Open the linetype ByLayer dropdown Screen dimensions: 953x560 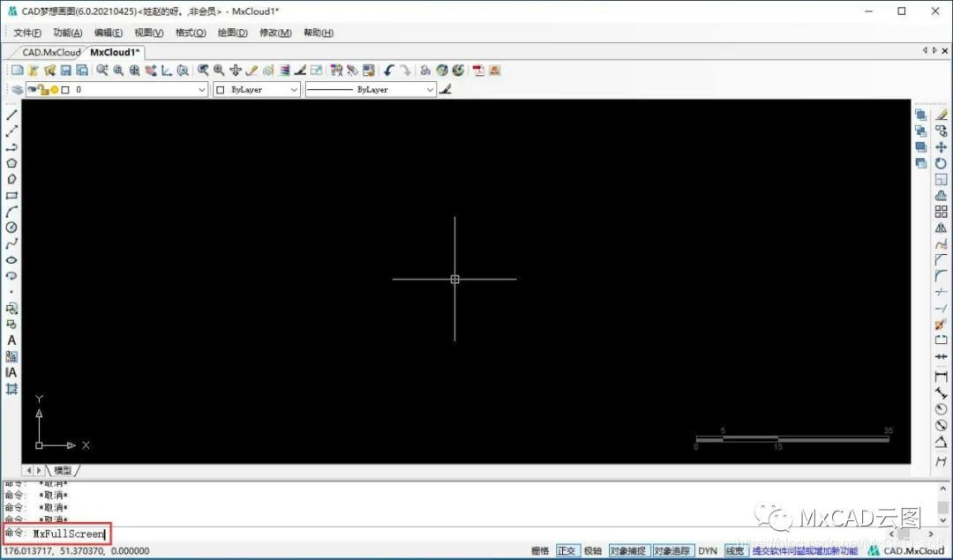(x=430, y=90)
